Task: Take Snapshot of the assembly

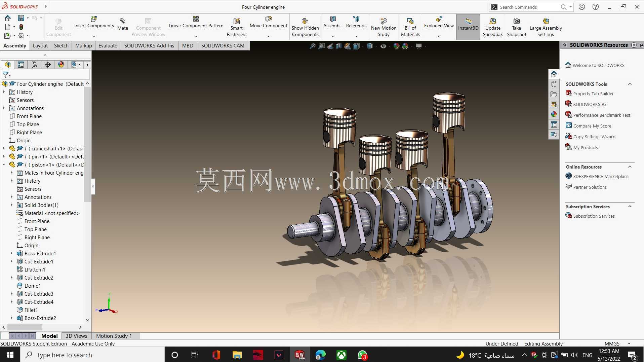Action: 517,27
